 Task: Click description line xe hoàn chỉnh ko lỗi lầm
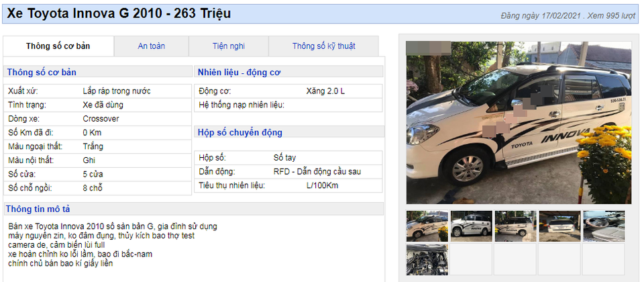point(80,254)
